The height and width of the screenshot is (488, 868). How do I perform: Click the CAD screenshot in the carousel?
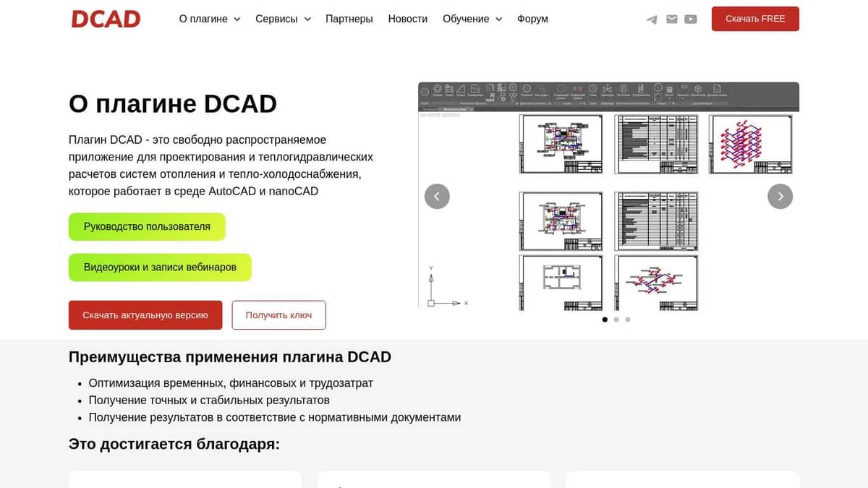(x=608, y=195)
